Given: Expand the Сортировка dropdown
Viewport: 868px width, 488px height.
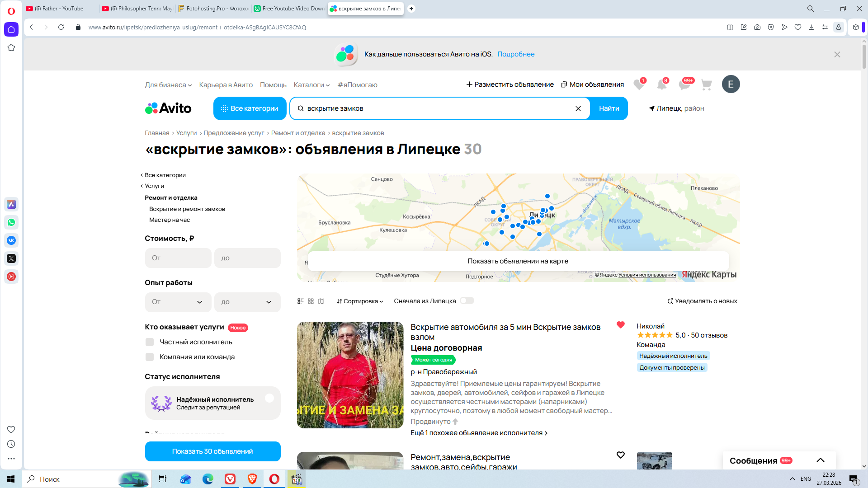Looking at the screenshot, I should tap(359, 301).
